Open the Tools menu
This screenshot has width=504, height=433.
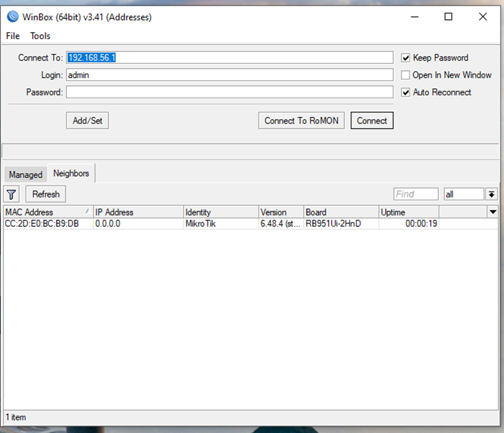point(40,36)
